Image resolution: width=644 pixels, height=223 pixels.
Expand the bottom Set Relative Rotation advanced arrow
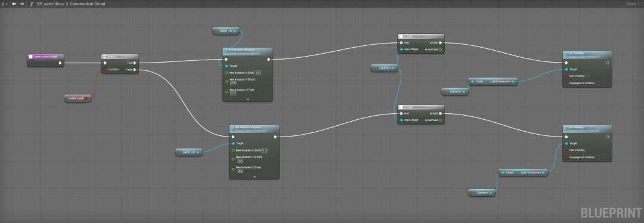(x=254, y=176)
